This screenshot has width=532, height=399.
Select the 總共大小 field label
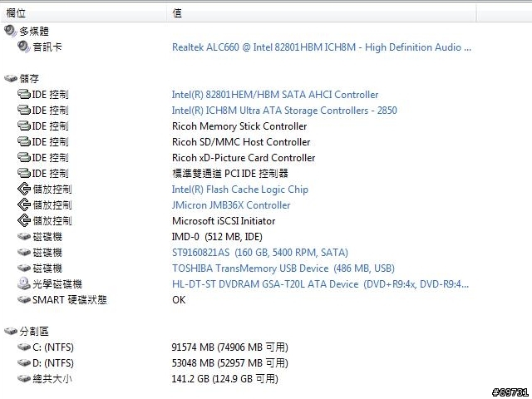[x=52, y=379]
